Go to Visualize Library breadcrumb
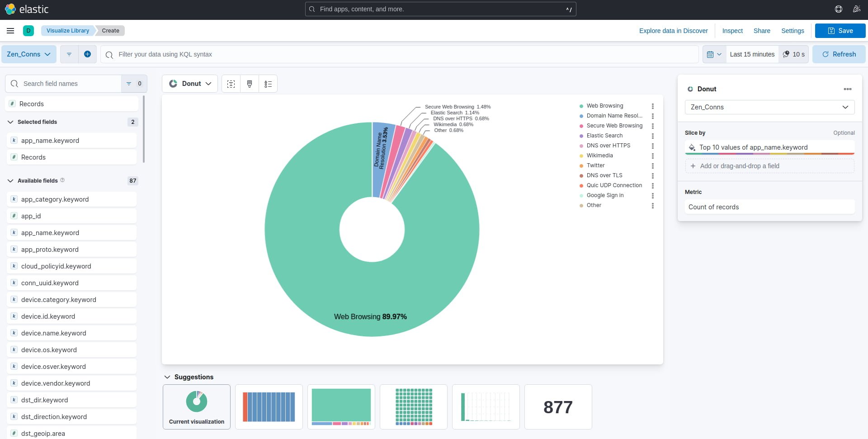 tap(68, 31)
